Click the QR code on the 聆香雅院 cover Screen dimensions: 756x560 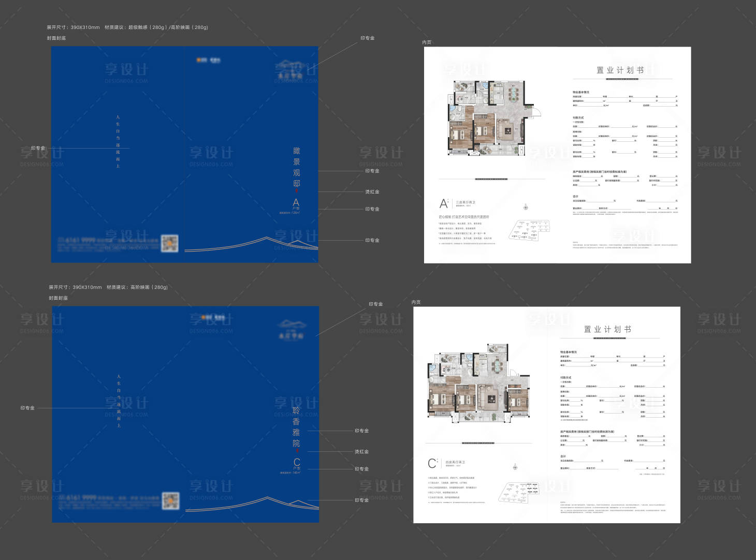click(x=170, y=501)
